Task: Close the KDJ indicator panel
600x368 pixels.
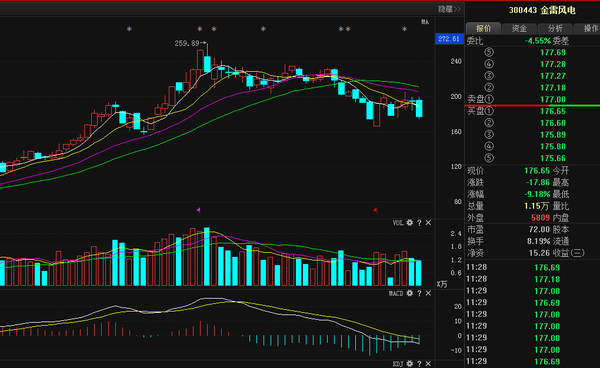Action: pyautogui.click(x=428, y=364)
